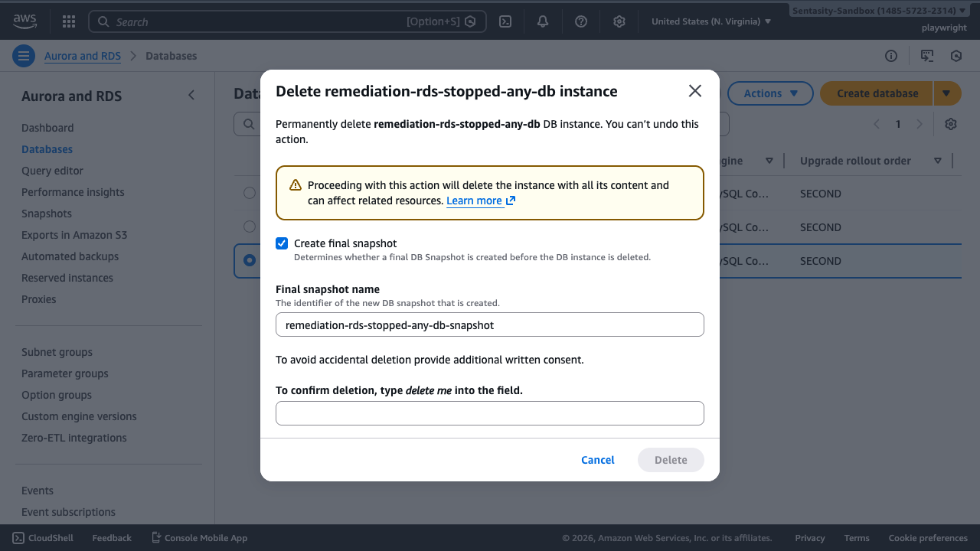Screen dimensions: 980x551
Task: Open the help panel question mark icon
Action: coord(580,21)
